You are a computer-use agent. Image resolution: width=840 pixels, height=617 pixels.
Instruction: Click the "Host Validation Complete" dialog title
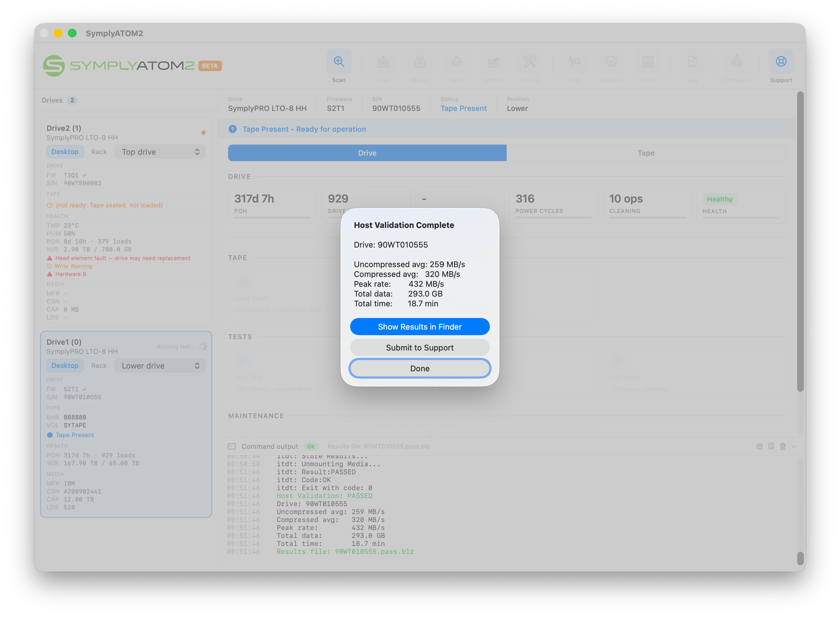pos(404,225)
